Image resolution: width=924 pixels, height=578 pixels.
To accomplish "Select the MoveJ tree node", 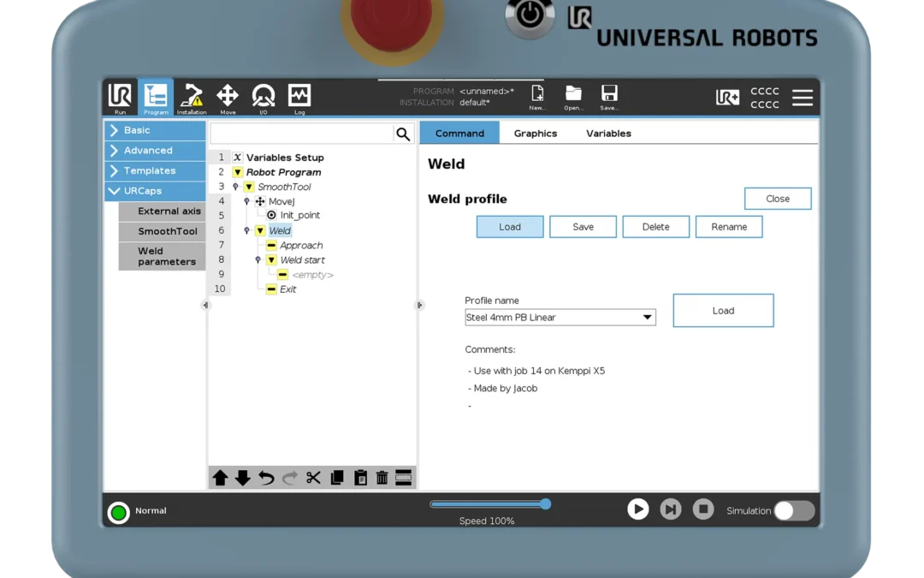I will 281,202.
